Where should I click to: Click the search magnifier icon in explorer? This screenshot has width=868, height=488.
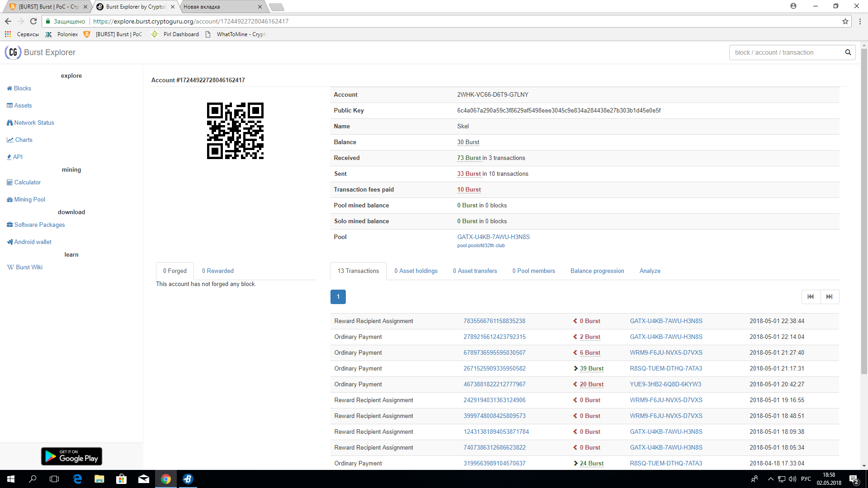point(848,52)
